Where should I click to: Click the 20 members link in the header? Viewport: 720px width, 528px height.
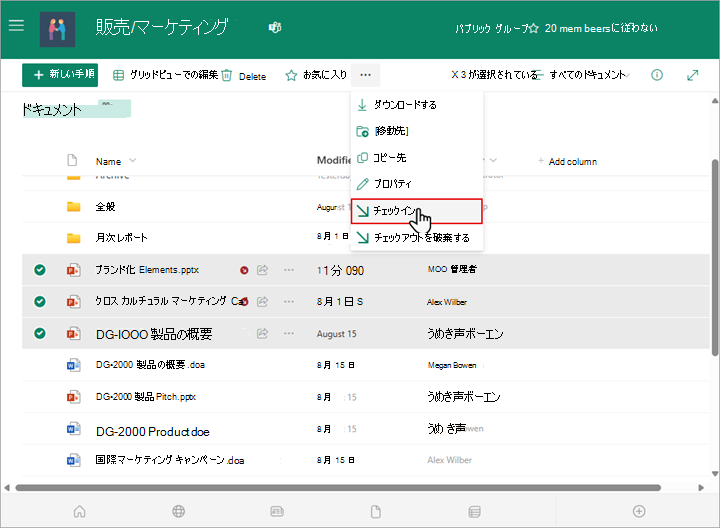601,28
